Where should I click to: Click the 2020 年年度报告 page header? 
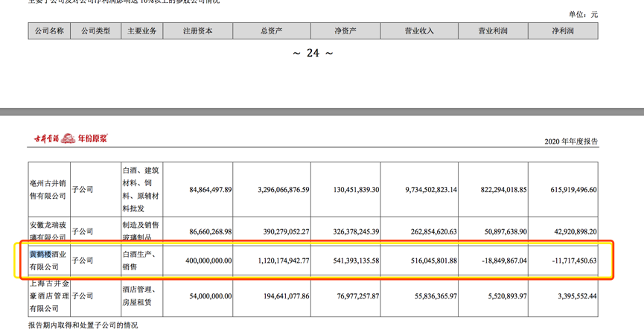[x=571, y=141]
